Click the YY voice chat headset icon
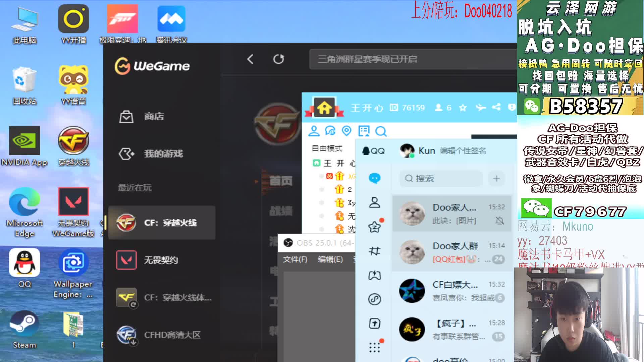Image resolution: width=644 pixels, height=362 pixels. click(x=330, y=131)
